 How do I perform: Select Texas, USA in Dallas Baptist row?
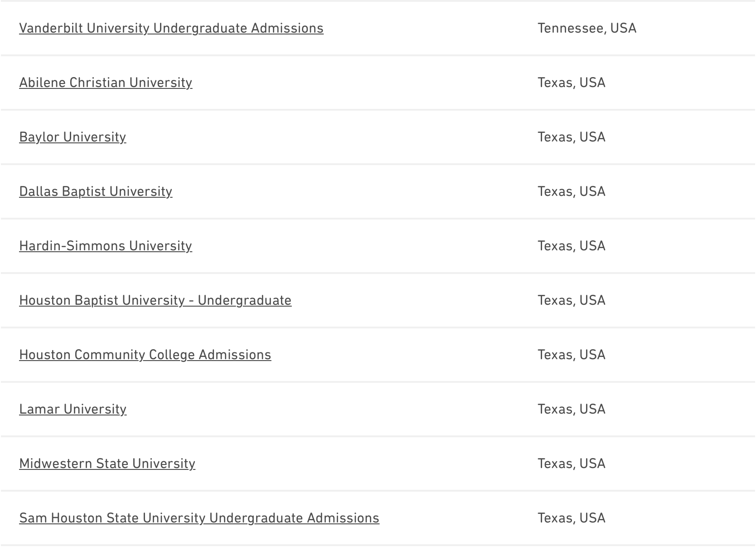(572, 191)
